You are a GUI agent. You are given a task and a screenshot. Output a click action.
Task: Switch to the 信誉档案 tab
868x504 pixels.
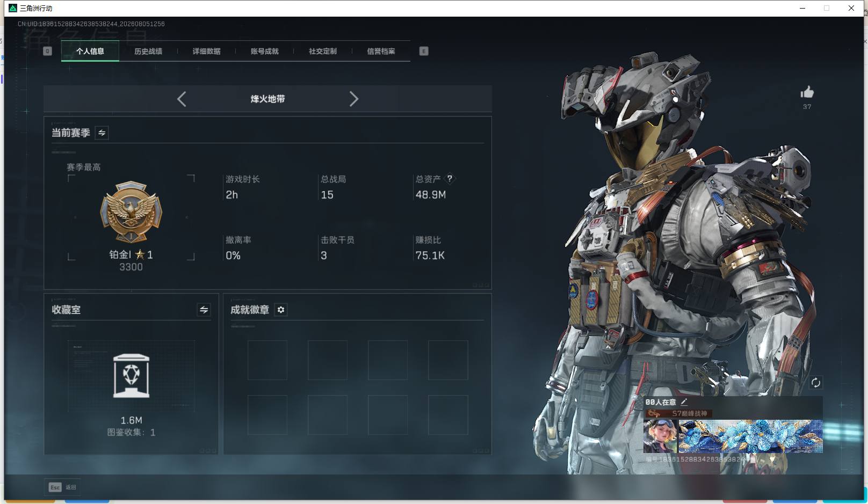[x=381, y=51]
